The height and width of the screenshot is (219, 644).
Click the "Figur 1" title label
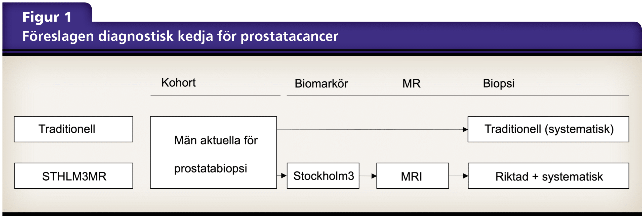(47, 17)
